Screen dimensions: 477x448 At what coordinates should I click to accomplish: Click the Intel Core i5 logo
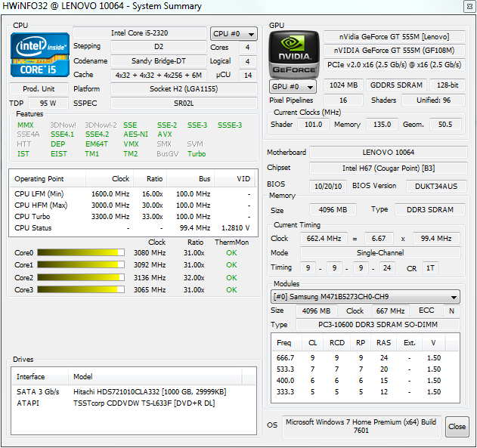coord(40,54)
